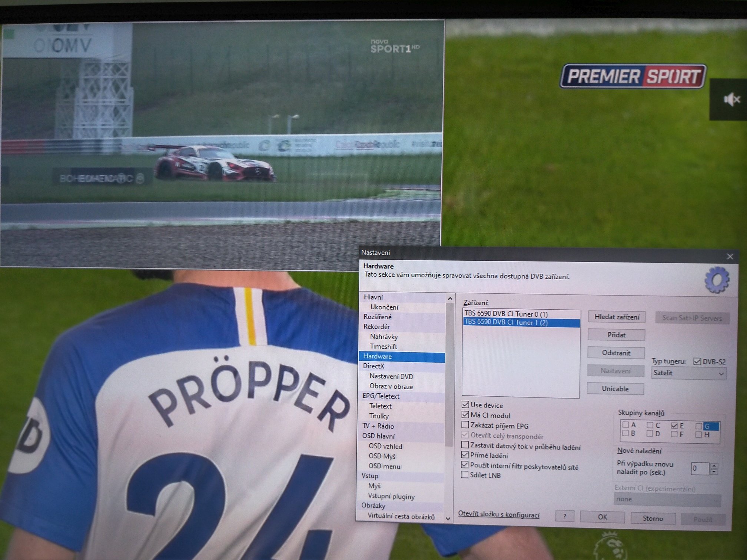Open the Timeshift settings section

(383, 346)
